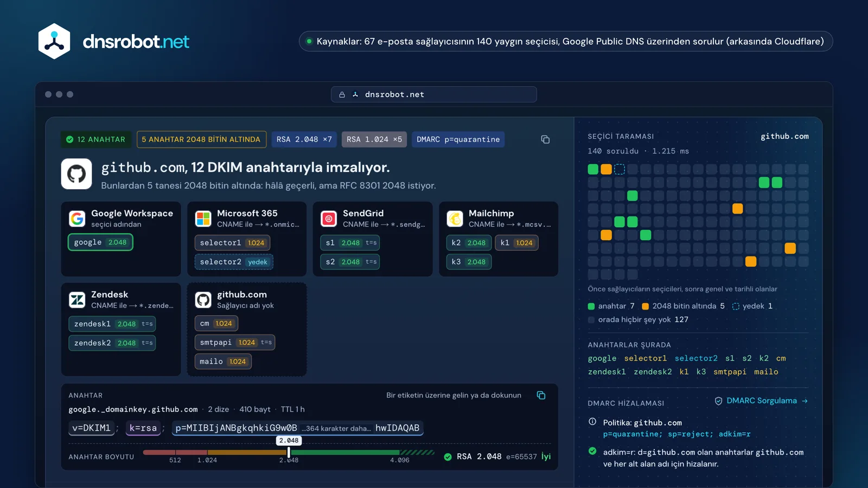Select the smtpapi 1.024 selector tag
This screenshot has width=868, height=488.
235,342
